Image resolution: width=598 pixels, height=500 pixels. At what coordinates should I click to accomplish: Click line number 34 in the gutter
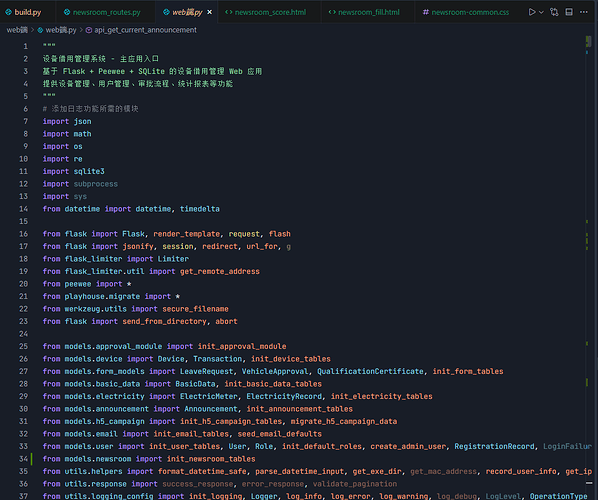click(x=24, y=459)
